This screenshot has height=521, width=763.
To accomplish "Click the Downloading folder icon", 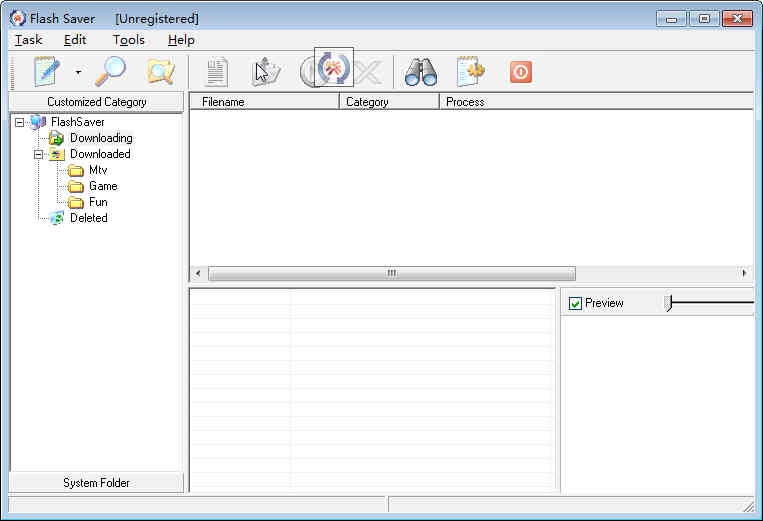I will pos(56,138).
